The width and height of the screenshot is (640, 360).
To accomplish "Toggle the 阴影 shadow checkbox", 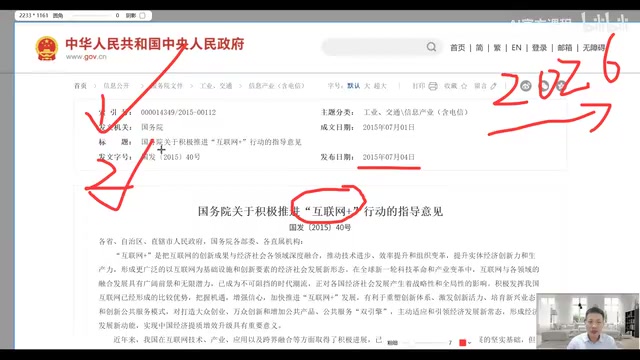I will (x=142, y=16).
